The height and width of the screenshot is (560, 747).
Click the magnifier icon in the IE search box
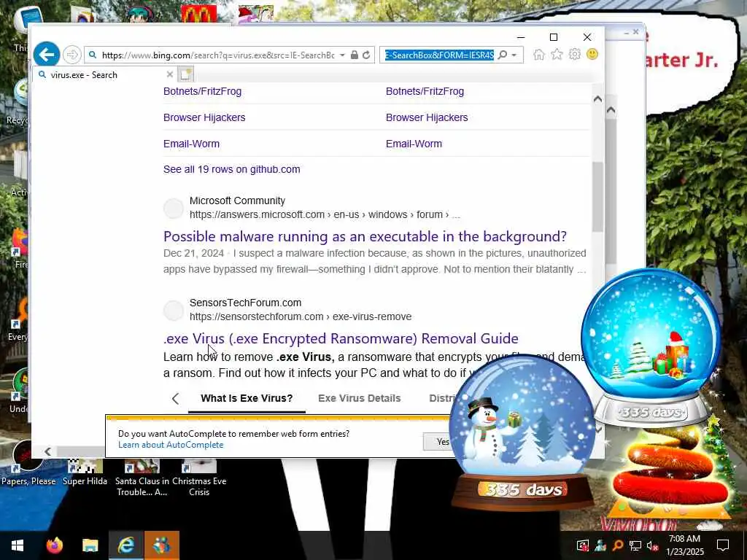point(502,55)
